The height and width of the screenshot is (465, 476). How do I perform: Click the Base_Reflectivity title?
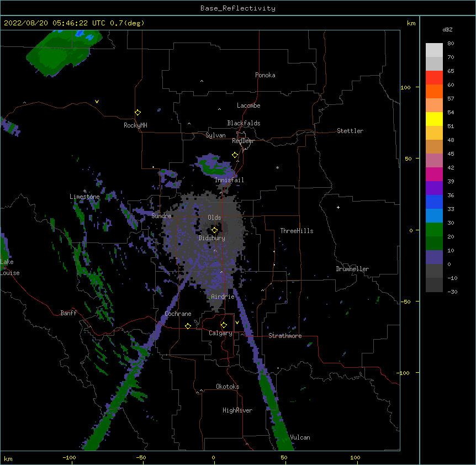(238, 8)
